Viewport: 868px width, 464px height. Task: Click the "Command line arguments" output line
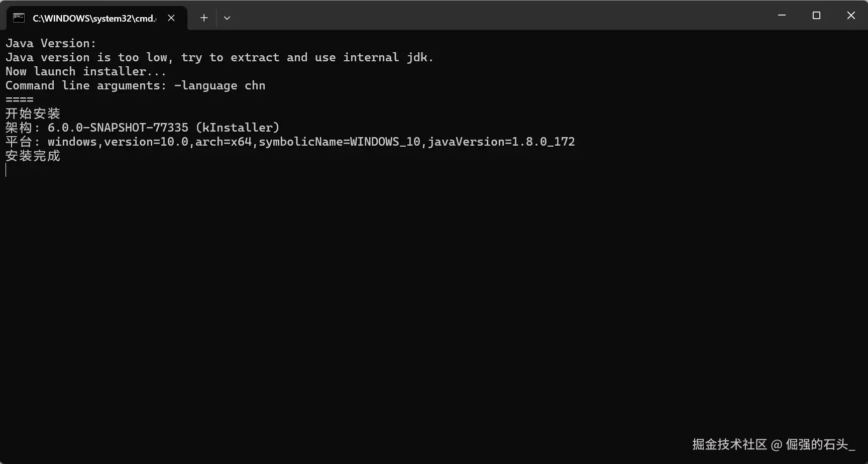pos(135,85)
